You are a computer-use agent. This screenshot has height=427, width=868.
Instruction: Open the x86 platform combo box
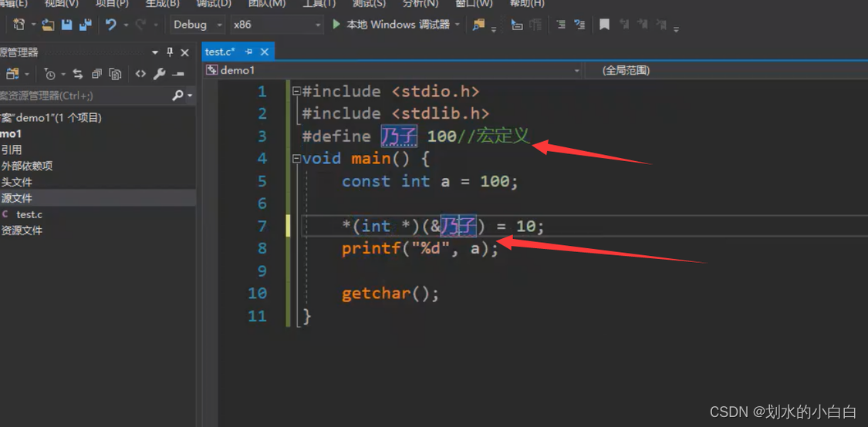coord(277,25)
